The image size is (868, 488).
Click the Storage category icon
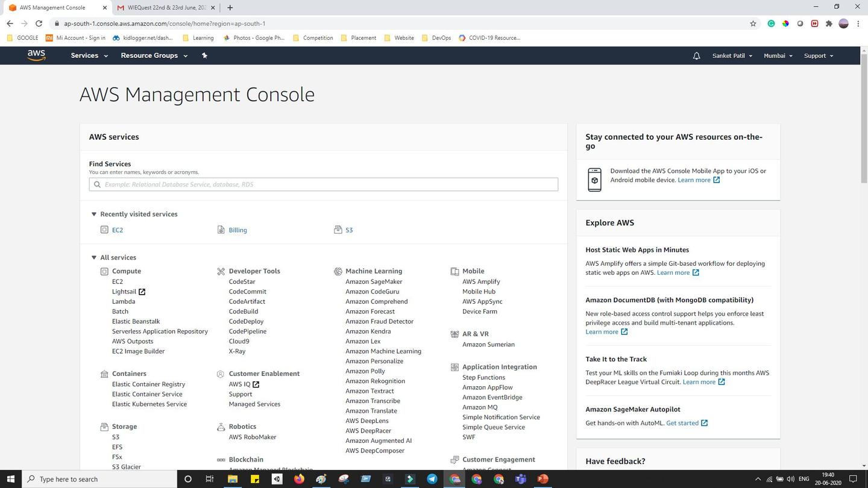[104, 427]
